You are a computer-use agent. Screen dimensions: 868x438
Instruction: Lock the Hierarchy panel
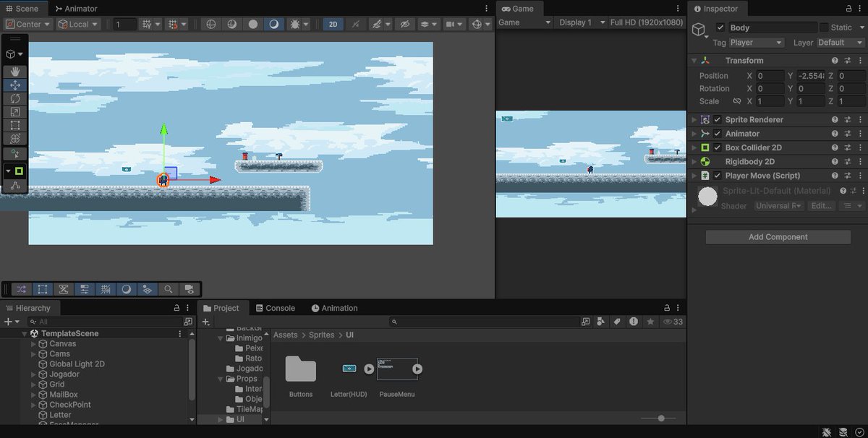(x=176, y=308)
